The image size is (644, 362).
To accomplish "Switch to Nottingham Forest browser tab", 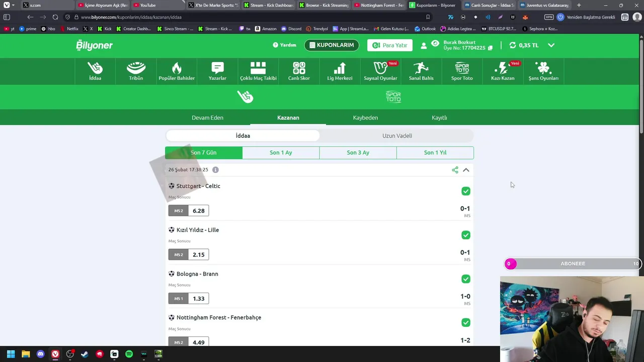I will (379, 5).
